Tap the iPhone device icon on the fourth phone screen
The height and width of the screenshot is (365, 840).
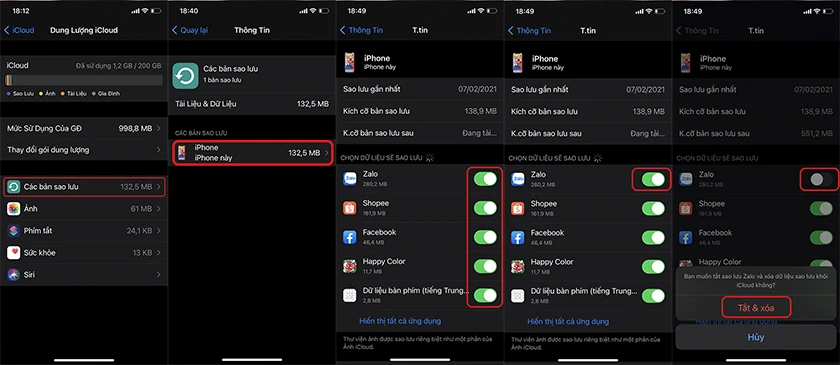(518, 63)
